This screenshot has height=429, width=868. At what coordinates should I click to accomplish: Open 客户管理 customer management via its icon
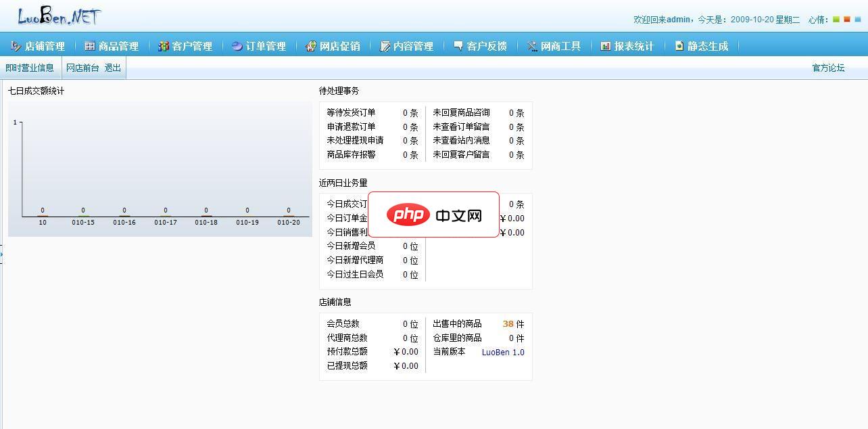click(162, 46)
